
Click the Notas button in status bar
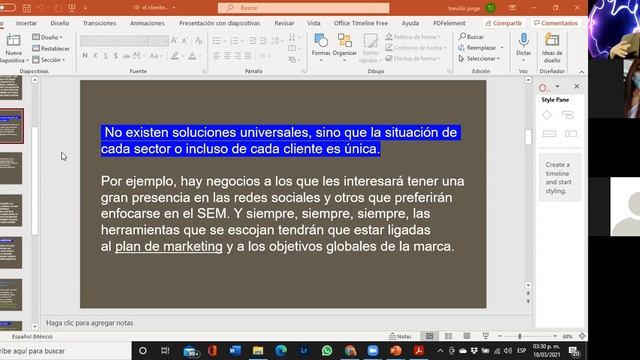[x=400, y=336]
